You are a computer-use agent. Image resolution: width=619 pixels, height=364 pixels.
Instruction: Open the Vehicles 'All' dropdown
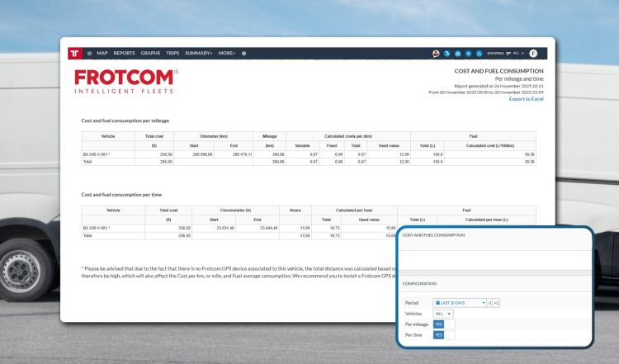(443, 314)
